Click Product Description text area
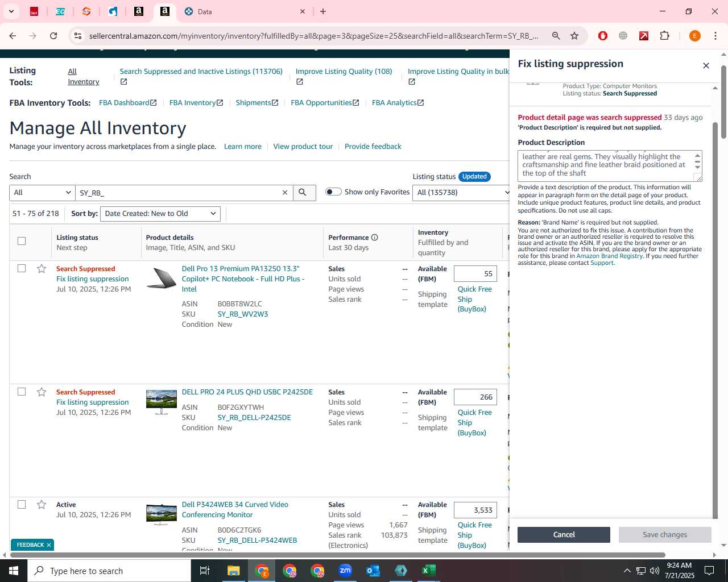 tap(610, 166)
